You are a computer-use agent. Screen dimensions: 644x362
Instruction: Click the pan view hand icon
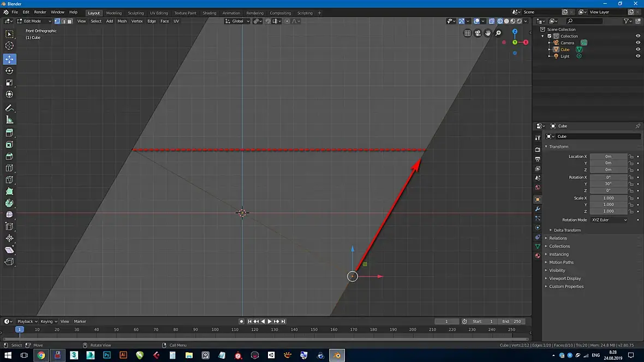click(x=488, y=33)
